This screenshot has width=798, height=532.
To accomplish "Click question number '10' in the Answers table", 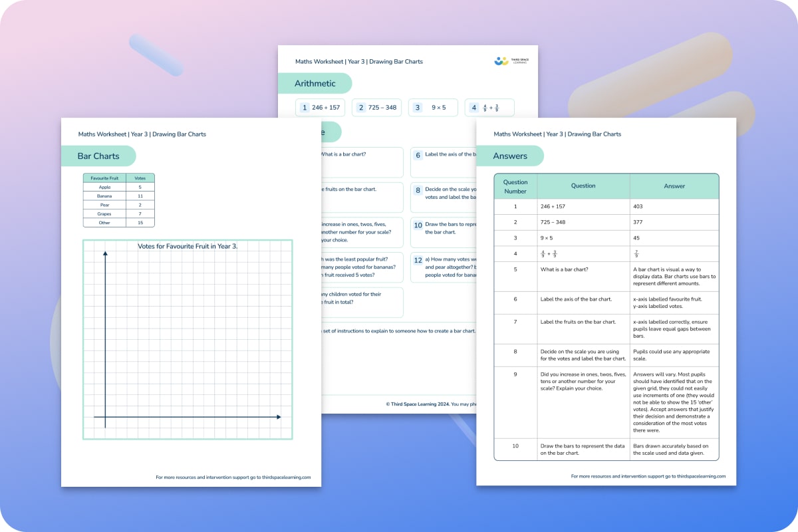I will pos(515,446).
